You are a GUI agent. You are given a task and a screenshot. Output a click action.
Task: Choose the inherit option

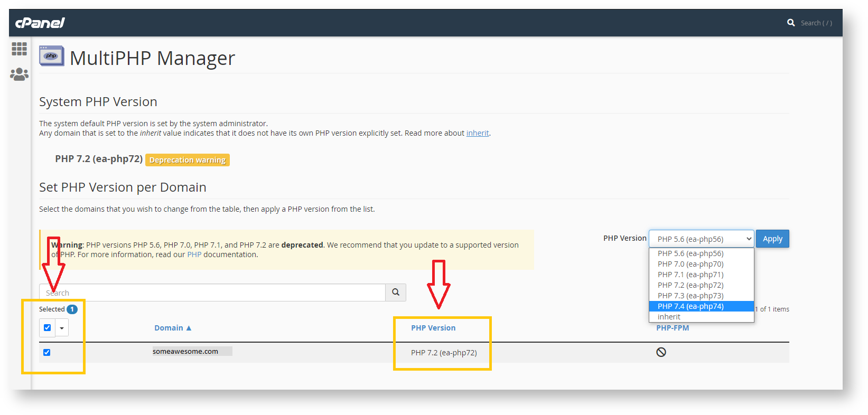701,317
